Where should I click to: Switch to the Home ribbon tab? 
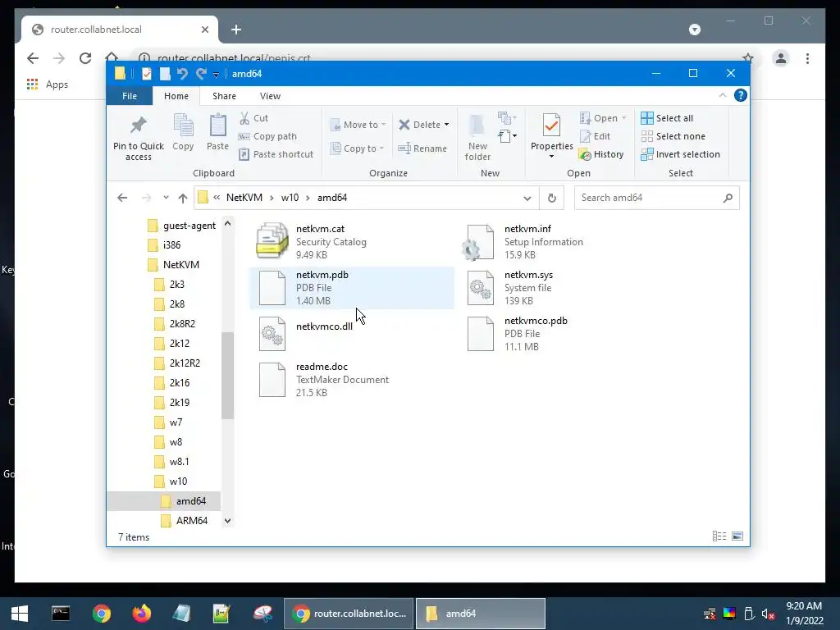(176, 96)
